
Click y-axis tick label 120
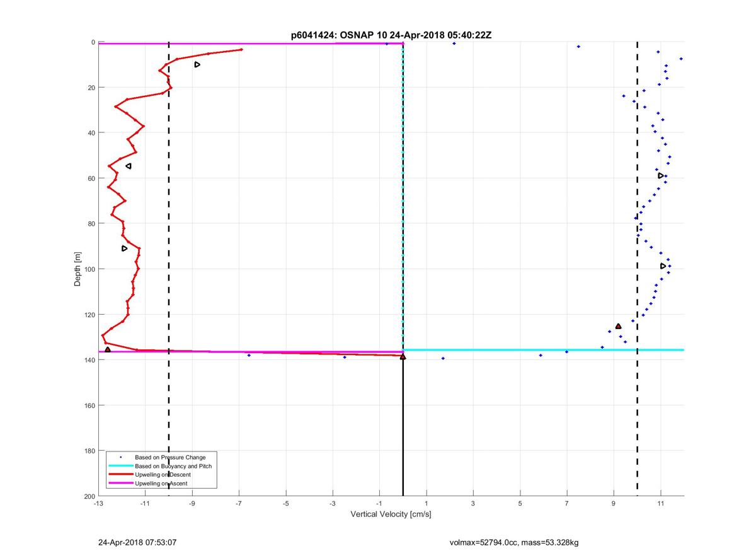89,315
